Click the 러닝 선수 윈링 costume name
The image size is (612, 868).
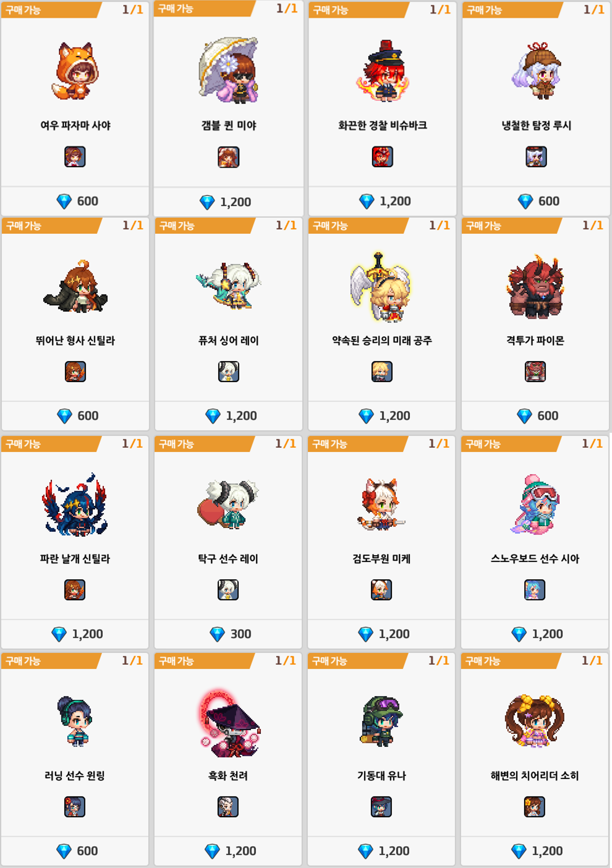pyautogui.click(x=75, y=776)
